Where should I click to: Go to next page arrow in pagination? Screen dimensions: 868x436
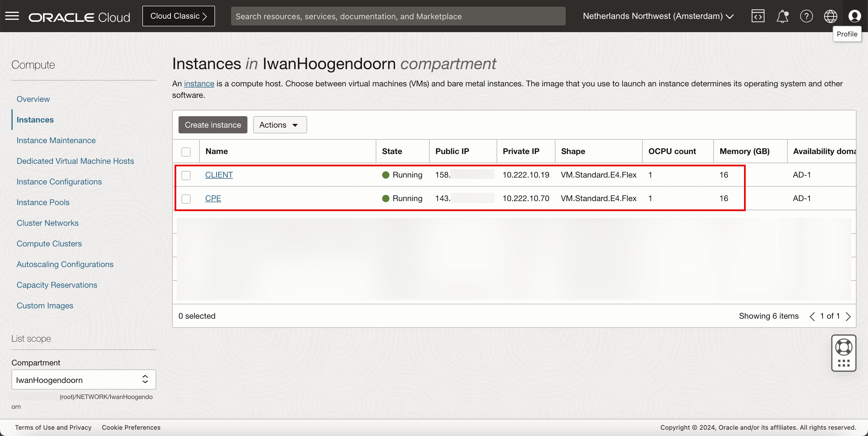pyautogui.click(x=848, y=316)
